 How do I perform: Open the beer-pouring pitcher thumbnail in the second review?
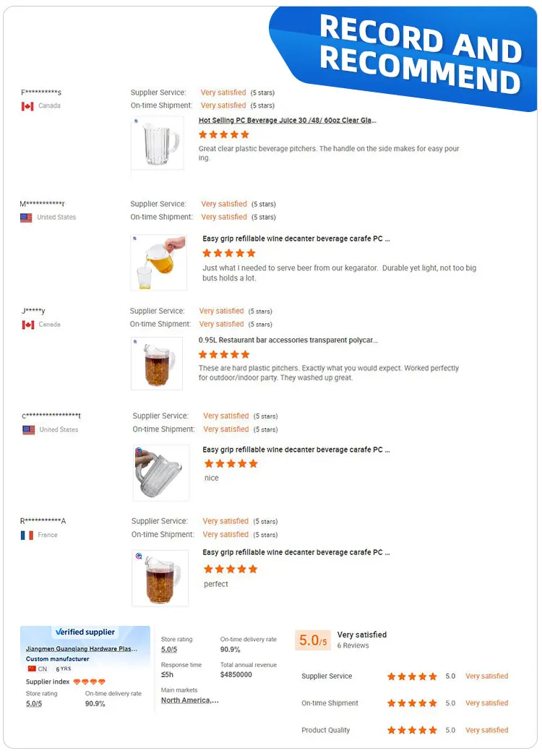[158, 262]
